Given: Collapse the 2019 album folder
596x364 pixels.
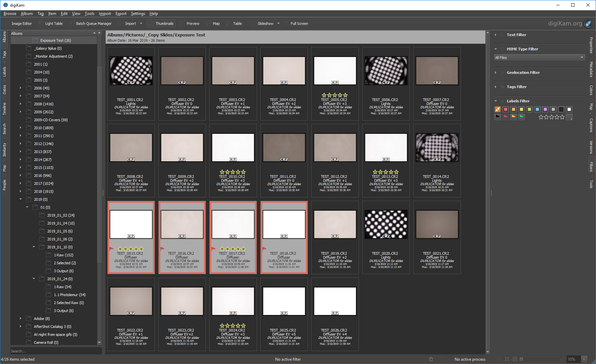Looking at the screenshot, I should [x=21, y=199].
